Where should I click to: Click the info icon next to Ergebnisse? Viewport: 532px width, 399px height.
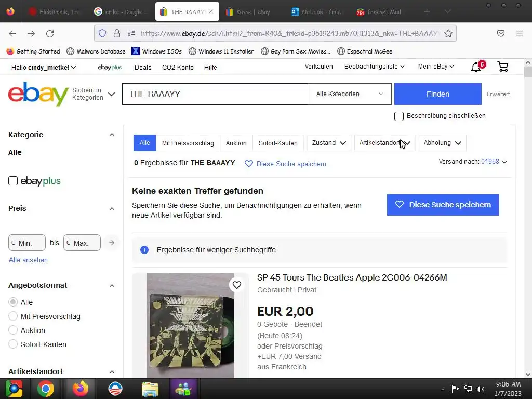point(144,250)
